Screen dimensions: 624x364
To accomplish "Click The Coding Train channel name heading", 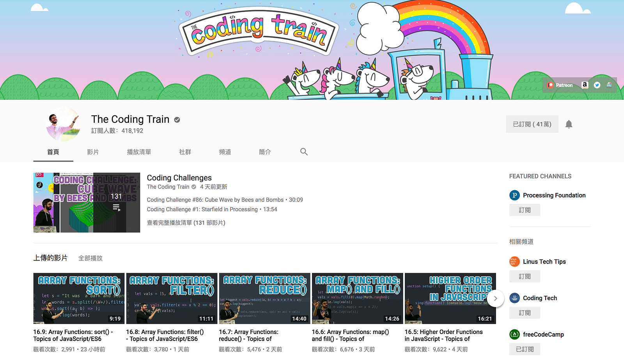I will [130, 119].
